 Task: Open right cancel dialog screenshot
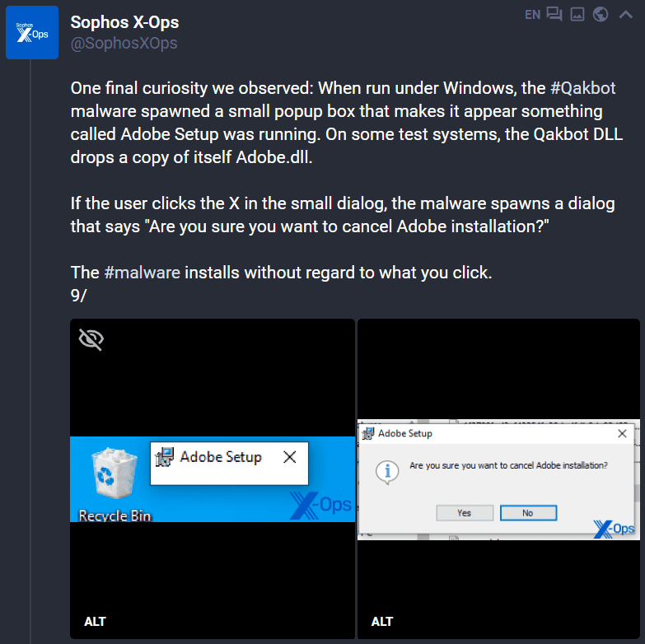[498, 478]
